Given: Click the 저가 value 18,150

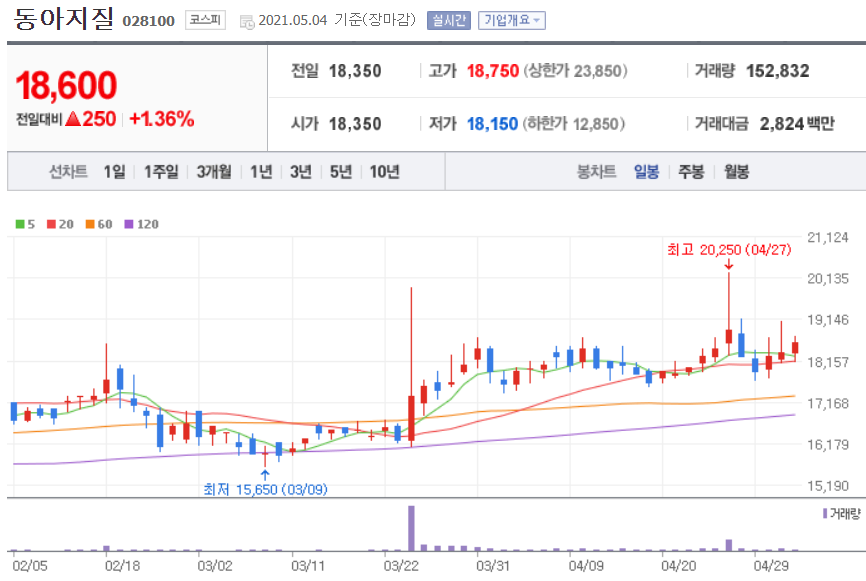Looking at the screenshot, I should 492,124.
